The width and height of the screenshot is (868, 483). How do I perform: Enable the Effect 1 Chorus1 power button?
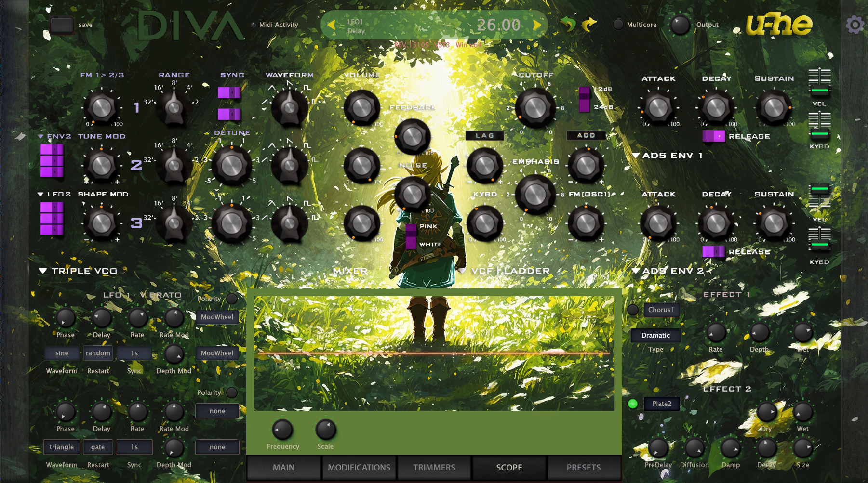click(633, 310)
